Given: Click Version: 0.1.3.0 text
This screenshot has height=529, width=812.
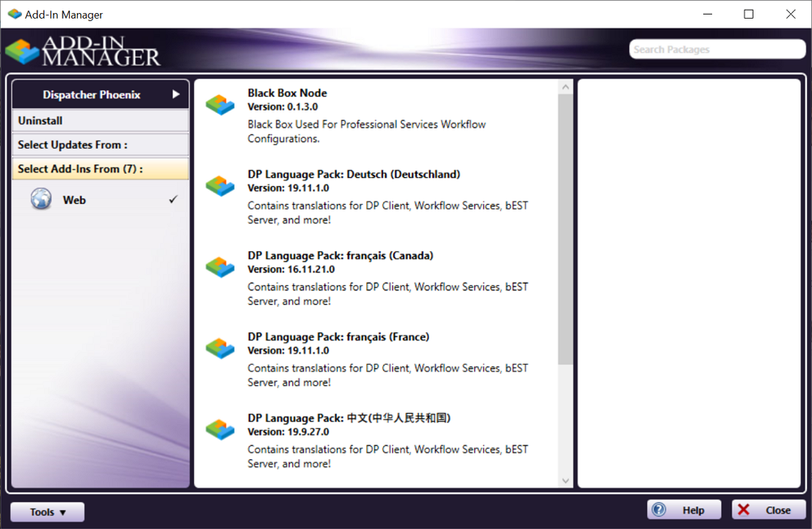Looking at the screenshot, I should 283,106.
